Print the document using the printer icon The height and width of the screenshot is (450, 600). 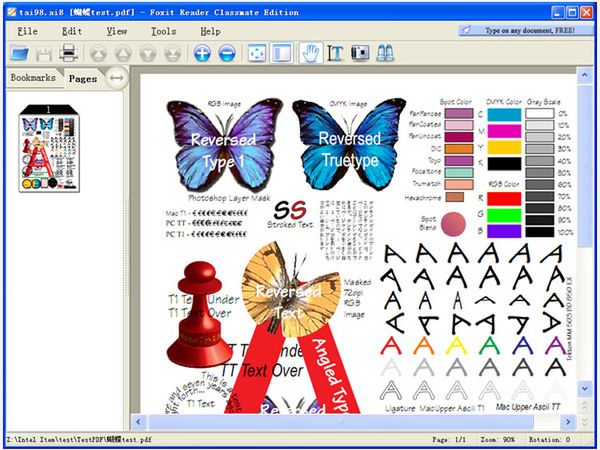pos(68,53)
